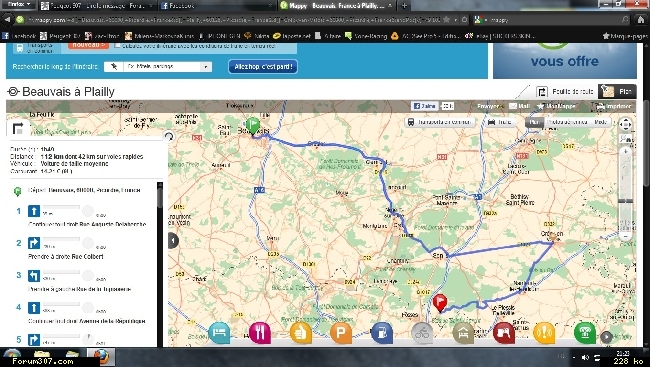Show parking locations on map
650x367 pixels.
click(341, 333)
